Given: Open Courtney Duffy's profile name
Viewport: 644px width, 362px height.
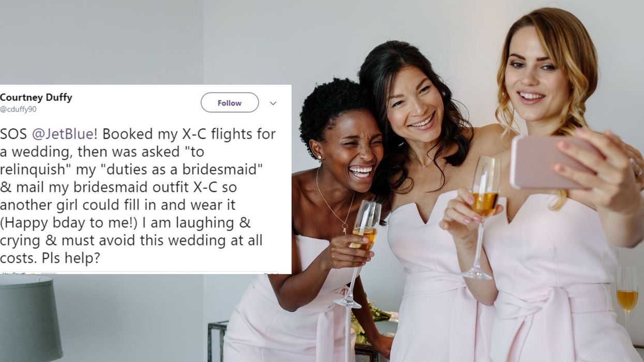Looking at the screenshot, I should point(36,98).
